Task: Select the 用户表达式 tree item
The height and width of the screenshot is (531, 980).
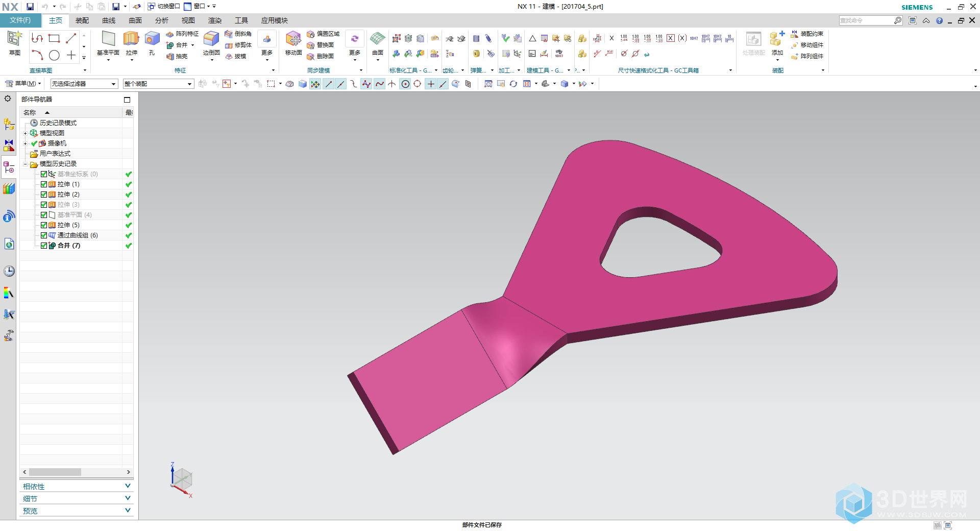Action: coord(55,154)
